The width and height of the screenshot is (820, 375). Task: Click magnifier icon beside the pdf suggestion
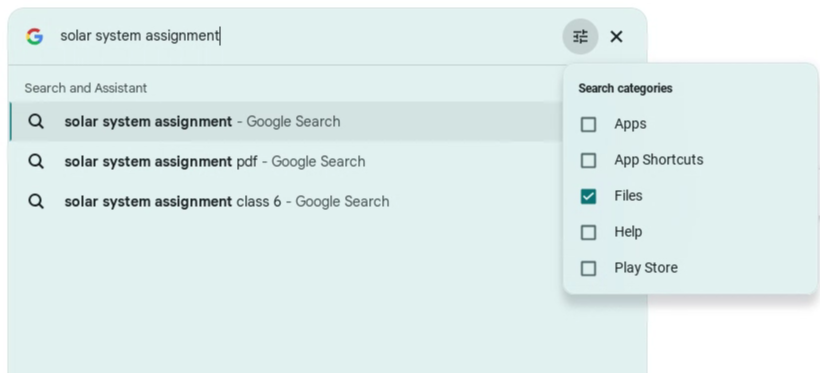tap(36, 162)
